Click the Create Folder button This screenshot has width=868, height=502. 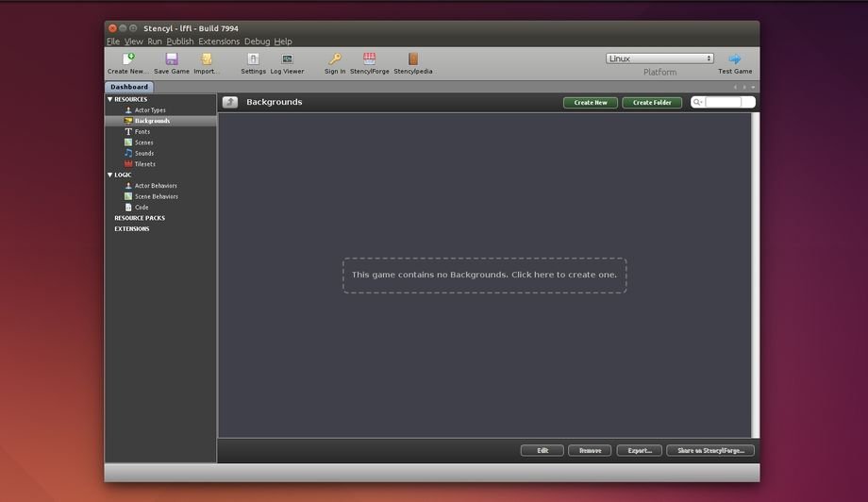[x=652, y=102]
